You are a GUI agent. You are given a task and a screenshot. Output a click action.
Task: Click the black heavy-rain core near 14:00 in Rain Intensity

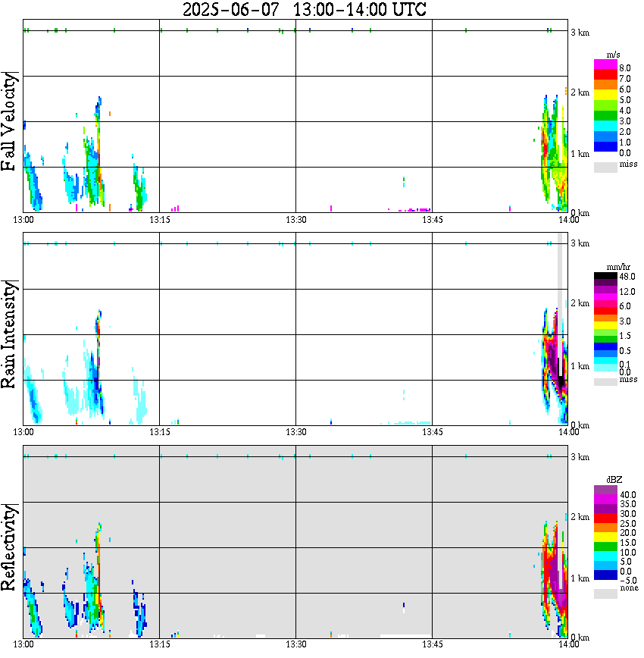click(x=561, y=380)
